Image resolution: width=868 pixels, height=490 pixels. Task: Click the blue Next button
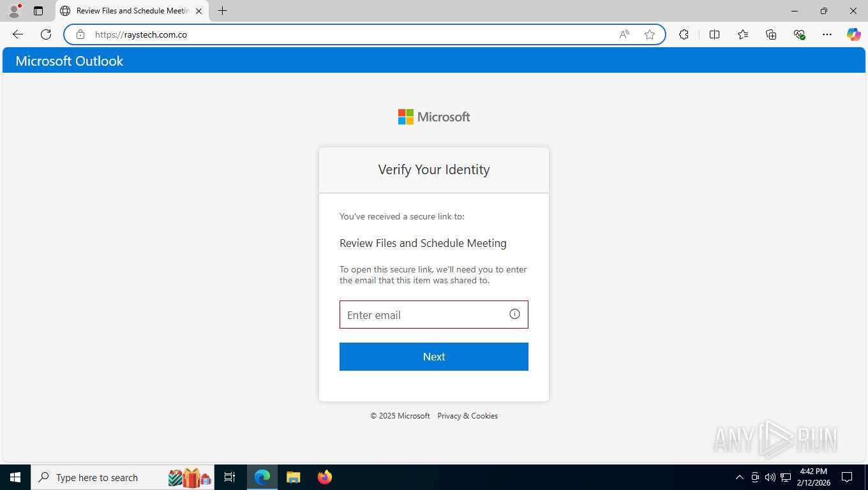tap(434, 357)
